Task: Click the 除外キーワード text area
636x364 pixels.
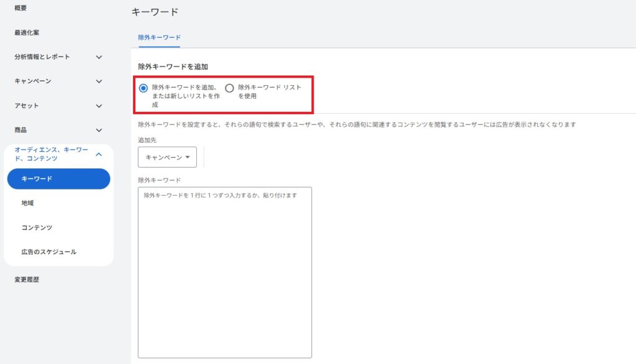Action: (x=225, y=272)
